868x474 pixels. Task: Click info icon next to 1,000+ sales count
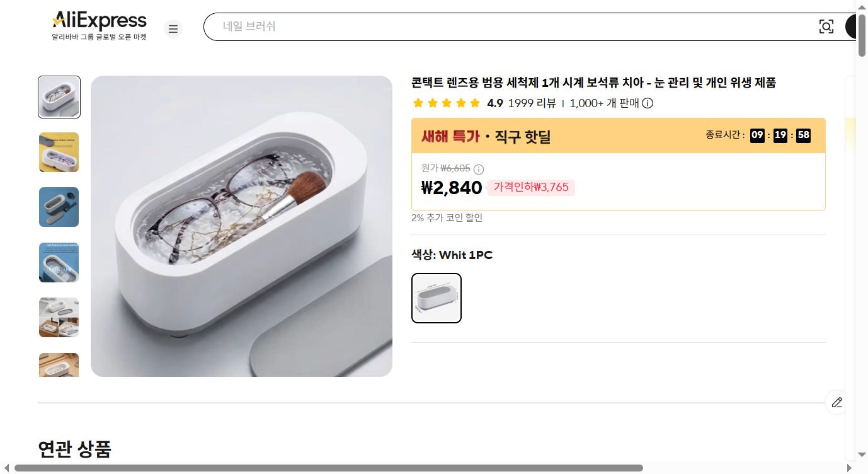click(647, 103)
